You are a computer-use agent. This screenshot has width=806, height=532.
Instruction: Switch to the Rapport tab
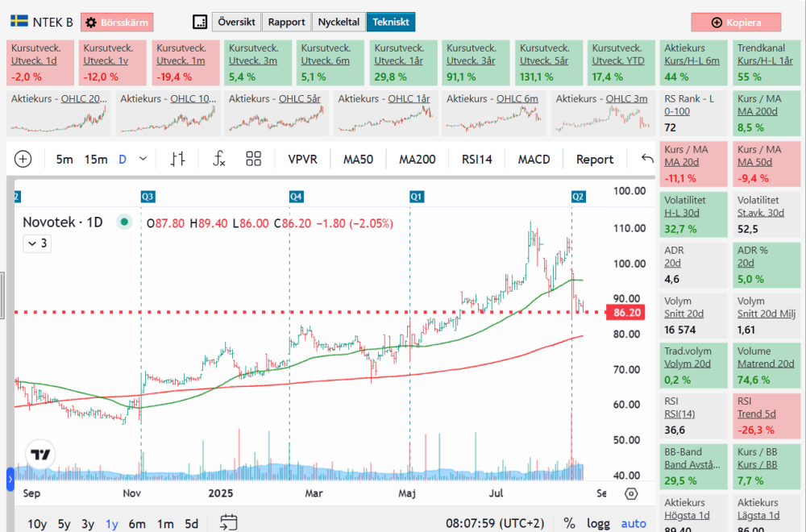(286, 22)
